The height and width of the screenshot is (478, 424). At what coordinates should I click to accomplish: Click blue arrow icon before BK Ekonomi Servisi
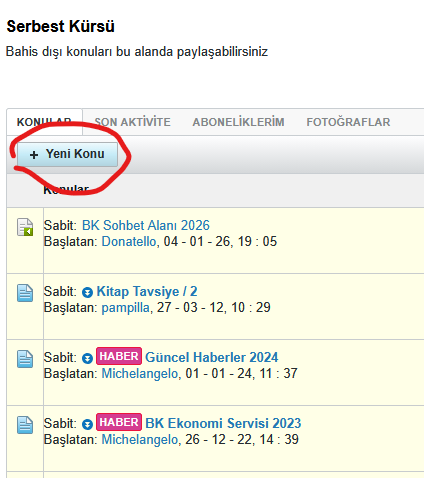point(87,424)
